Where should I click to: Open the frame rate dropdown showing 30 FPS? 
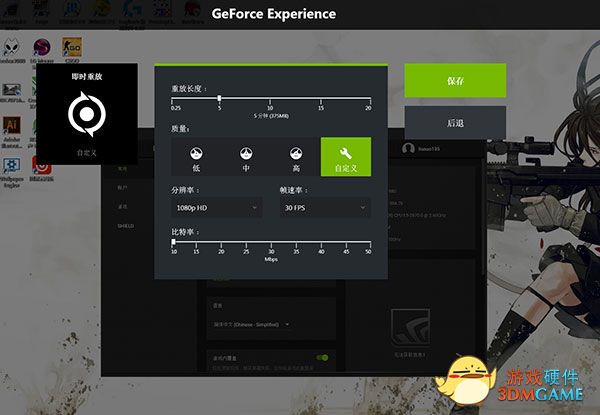[325, 208]
